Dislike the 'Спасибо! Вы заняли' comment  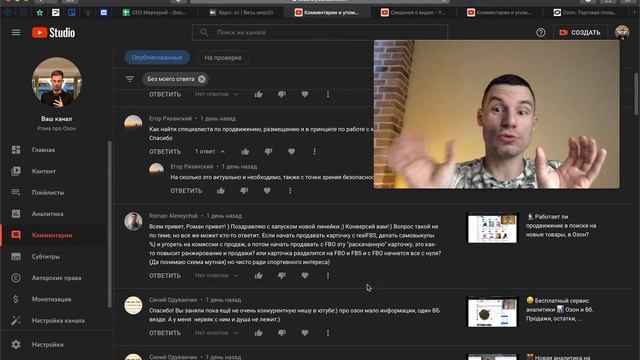[x=282, y=333]
